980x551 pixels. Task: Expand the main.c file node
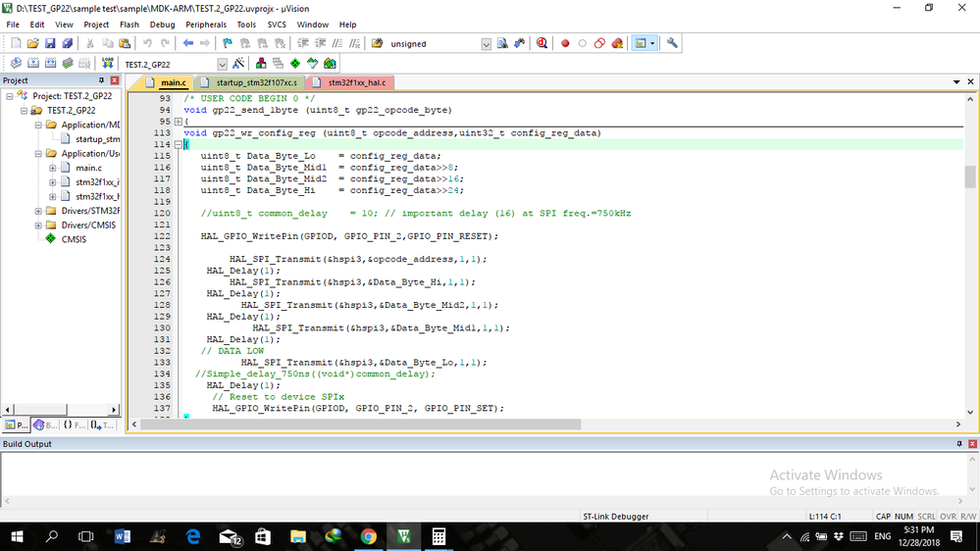pyautogui.click(x=53, y=168)
